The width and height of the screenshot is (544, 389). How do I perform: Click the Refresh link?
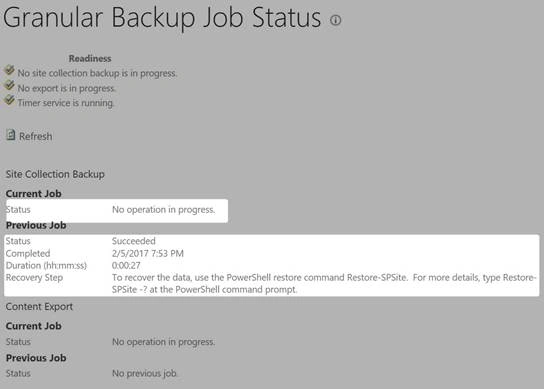tap(35, 136)
